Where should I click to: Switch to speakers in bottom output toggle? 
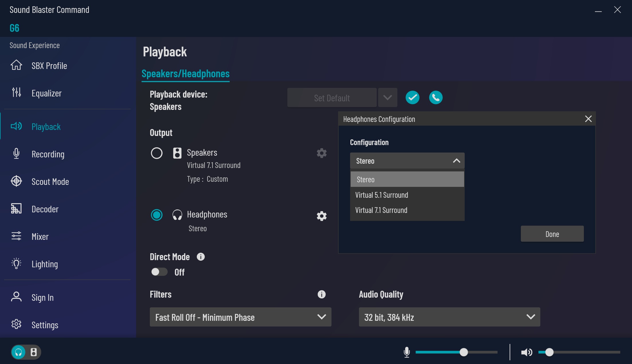point(34,352)
